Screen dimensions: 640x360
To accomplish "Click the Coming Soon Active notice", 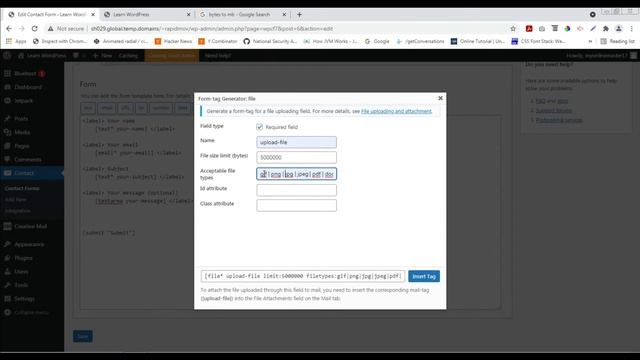I will point(171,56).
